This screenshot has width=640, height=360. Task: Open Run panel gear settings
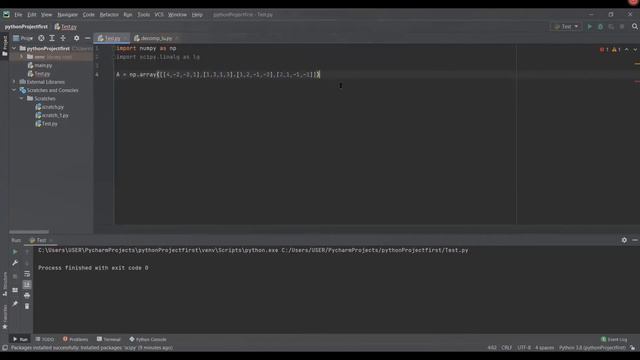click(x=624, y=240)
